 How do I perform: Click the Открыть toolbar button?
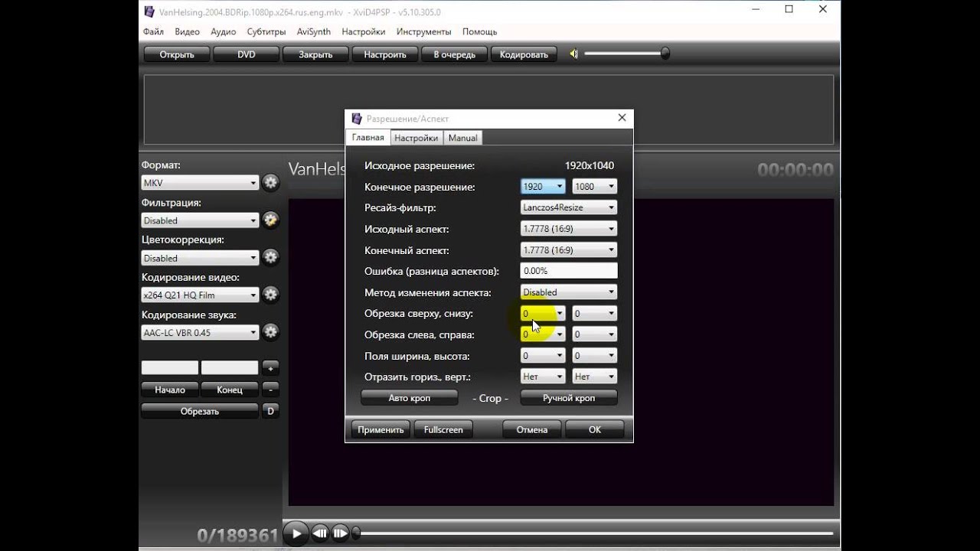click(x=177, y=54)
